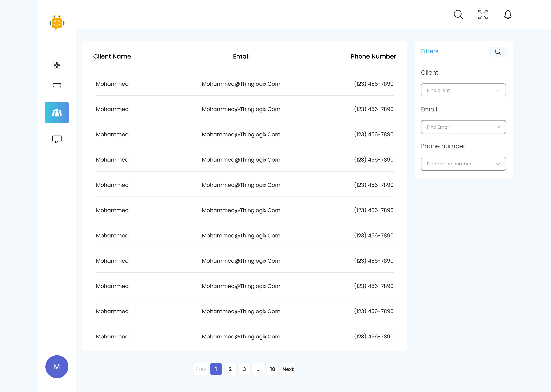This screenshot has width=551, height=392.
Task: Click the Filters heading link
Action: 430,51
